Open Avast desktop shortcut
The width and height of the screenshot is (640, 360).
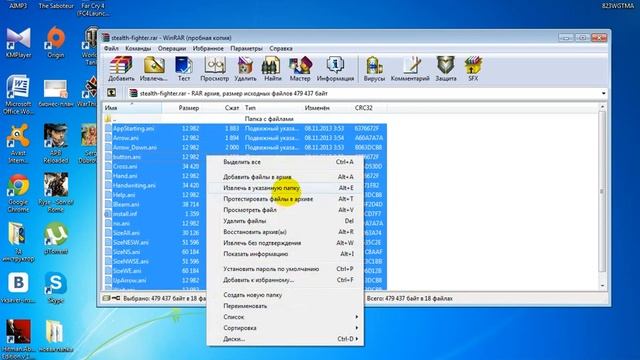18,144
